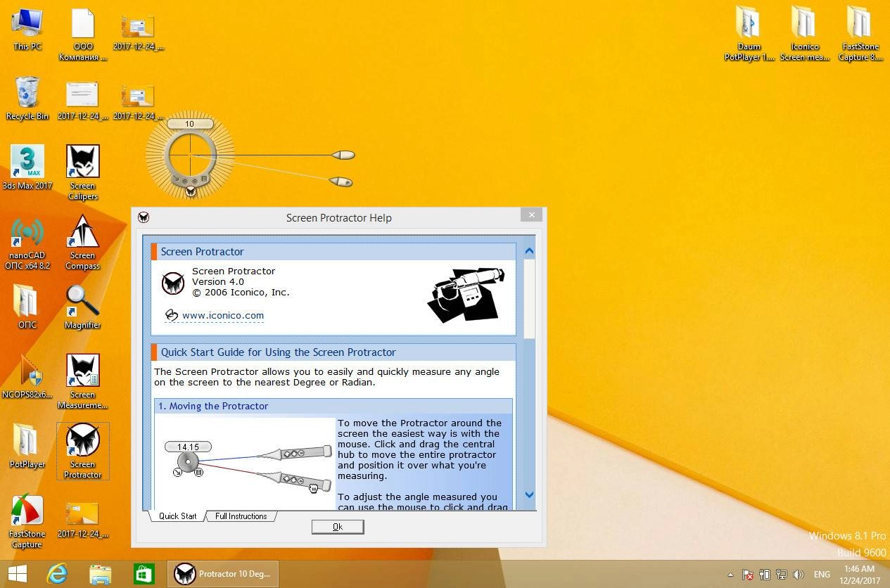Viewport: 890px width, 588px height.
Task: Switch to the Quick Start tab
Action: click(177, 516)
